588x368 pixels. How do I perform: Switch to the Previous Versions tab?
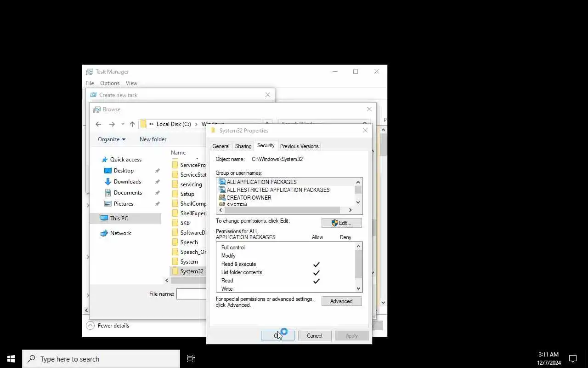[299, 146]
